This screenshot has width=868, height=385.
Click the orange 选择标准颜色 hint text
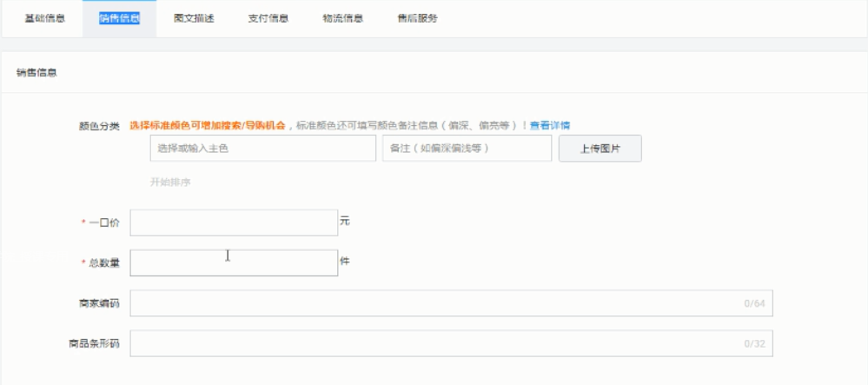[209, 125]
